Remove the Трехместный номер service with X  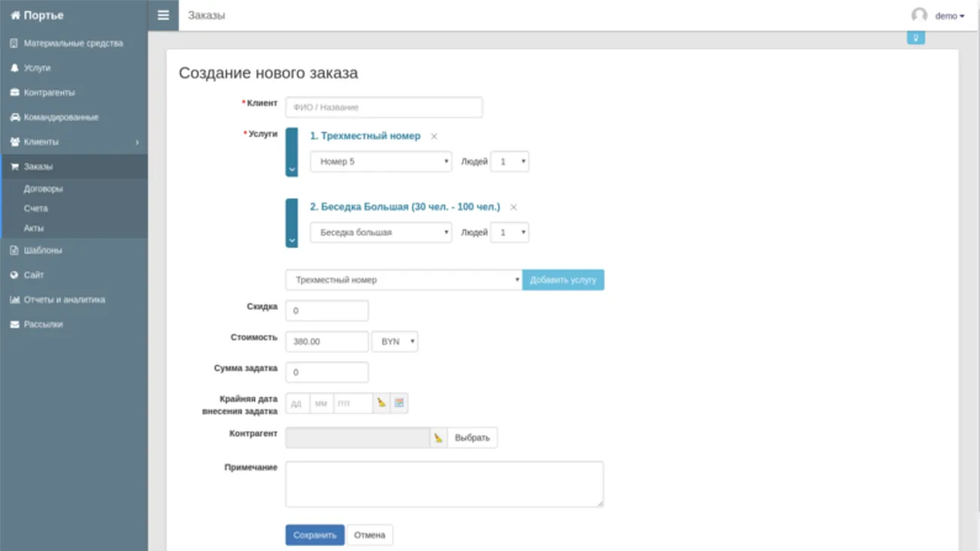coord(433,136)
